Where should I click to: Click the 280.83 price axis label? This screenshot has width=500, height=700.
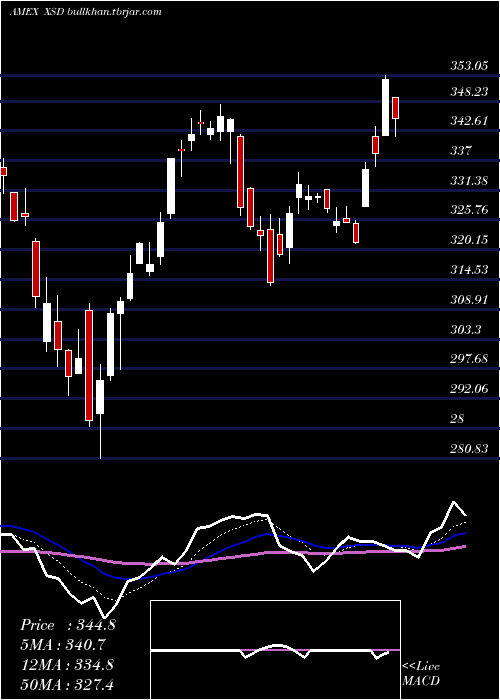468,449
